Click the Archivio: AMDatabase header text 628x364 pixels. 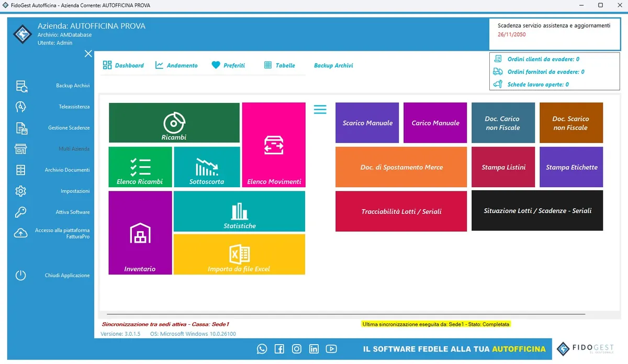pyautogui.click(x=64, y=35)
